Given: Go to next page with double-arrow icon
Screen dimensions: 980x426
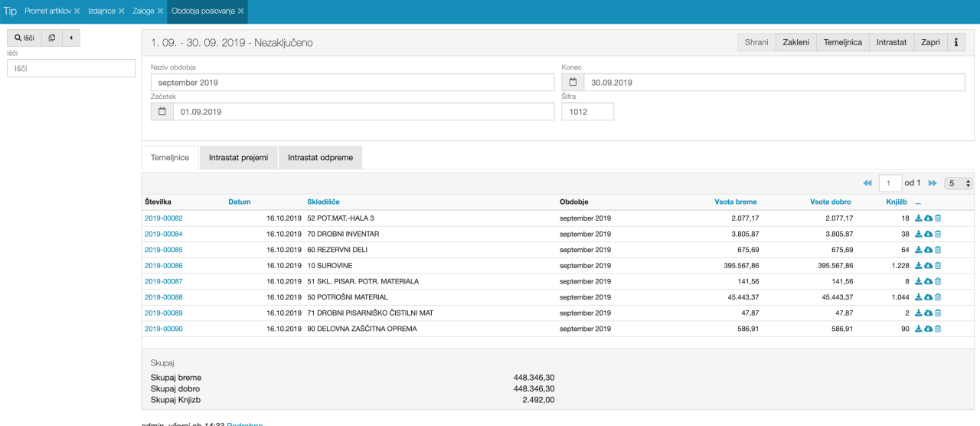Looking at the screenshot, I should point(933,183).
